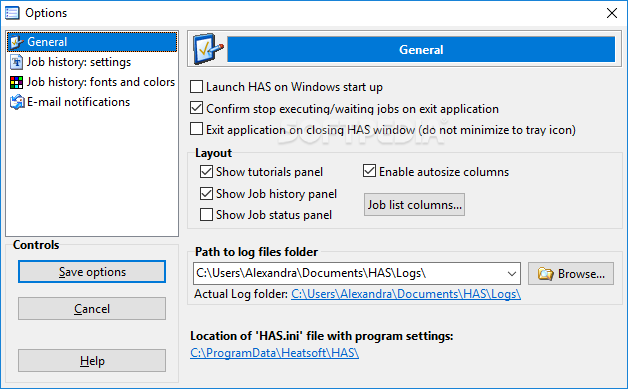Check Show Job status panel
The image size is (628, 389).
pyautogui.click(x=206, y=215)
